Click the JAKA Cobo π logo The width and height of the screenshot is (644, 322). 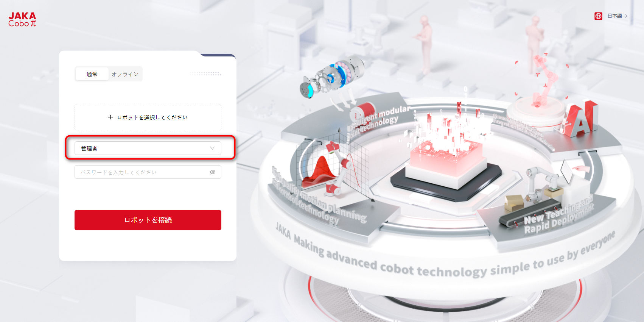[22, 19]
